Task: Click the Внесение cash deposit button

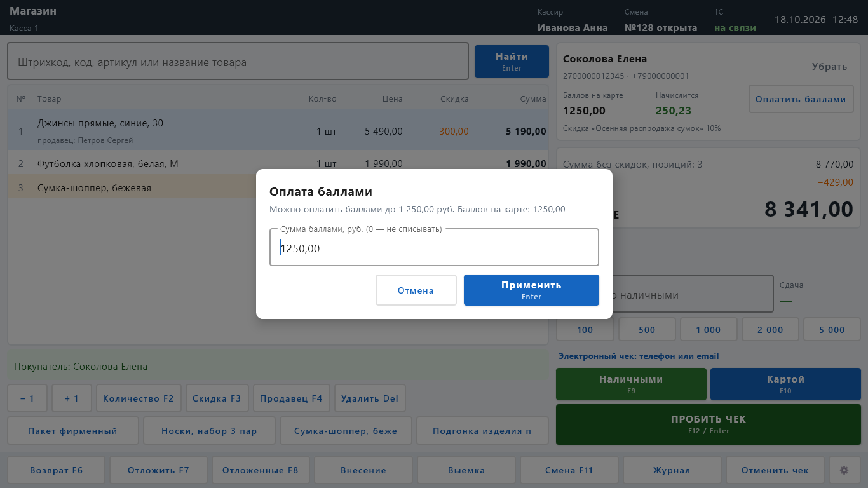Action: (x=363, y=470)
